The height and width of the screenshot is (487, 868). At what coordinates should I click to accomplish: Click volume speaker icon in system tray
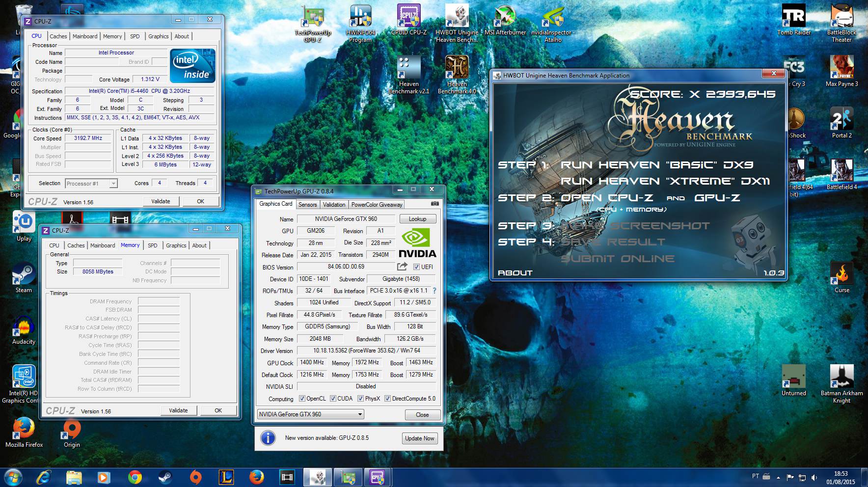click(814, 477)
